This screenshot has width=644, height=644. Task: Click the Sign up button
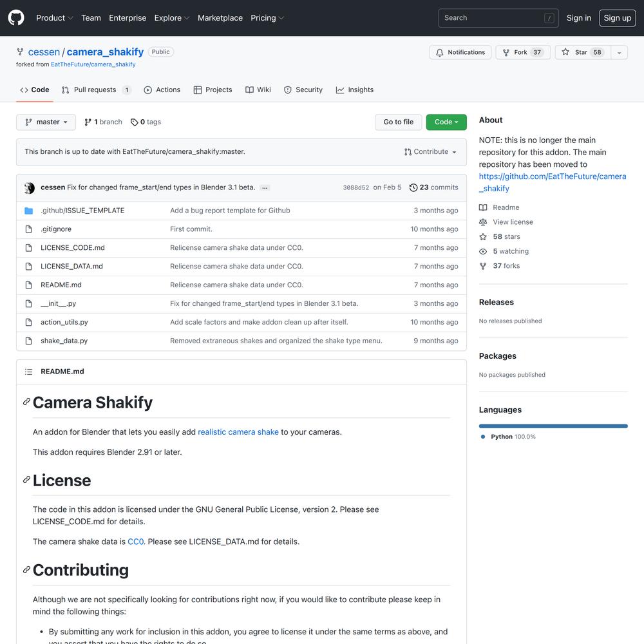tap(618, 17)
